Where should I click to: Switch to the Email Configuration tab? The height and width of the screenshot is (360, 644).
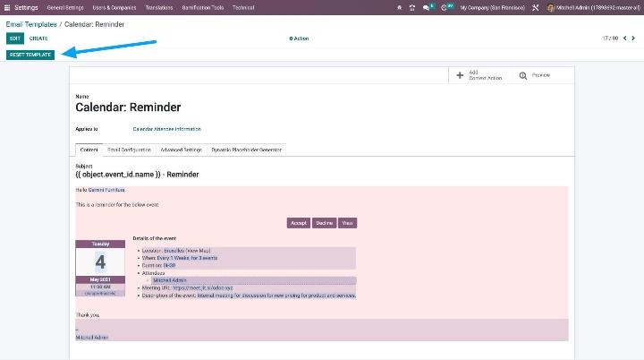click(130, 150)
